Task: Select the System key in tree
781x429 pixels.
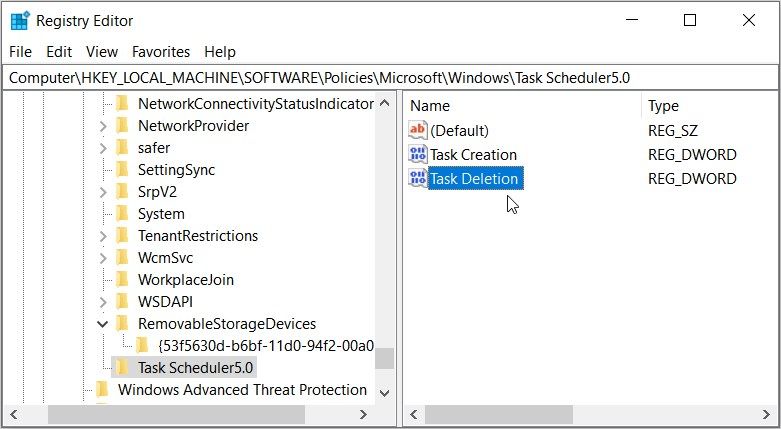Action: (161, 214)
